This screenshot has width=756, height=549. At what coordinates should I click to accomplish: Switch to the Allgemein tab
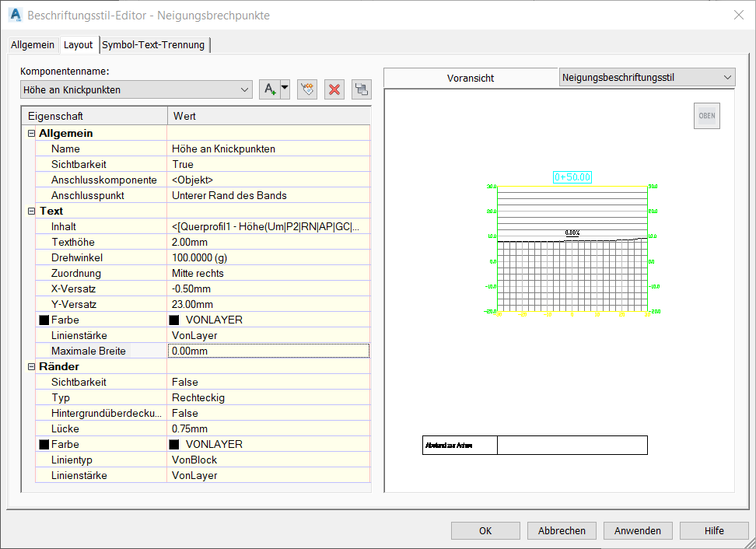pyautogui.click(x=33, y=45)
